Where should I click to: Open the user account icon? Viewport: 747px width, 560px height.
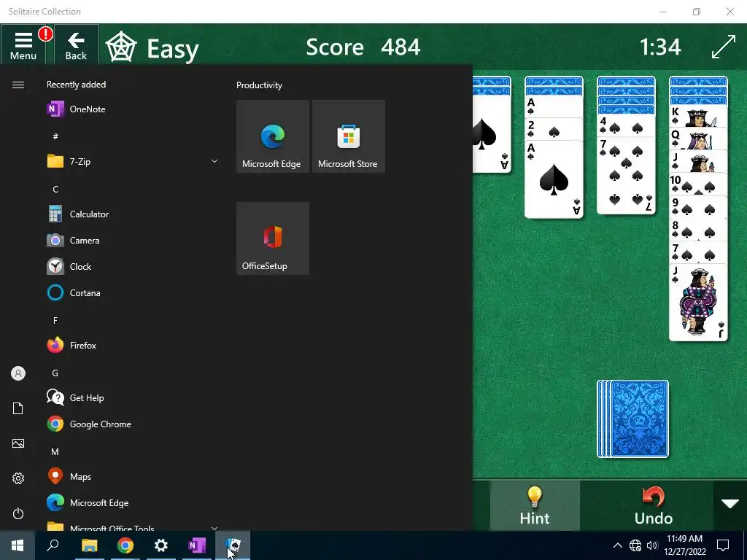point(18,373)
